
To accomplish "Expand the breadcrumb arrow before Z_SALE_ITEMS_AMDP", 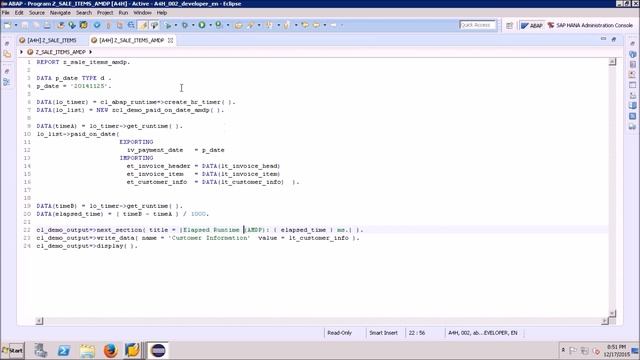I will point(21,52).
